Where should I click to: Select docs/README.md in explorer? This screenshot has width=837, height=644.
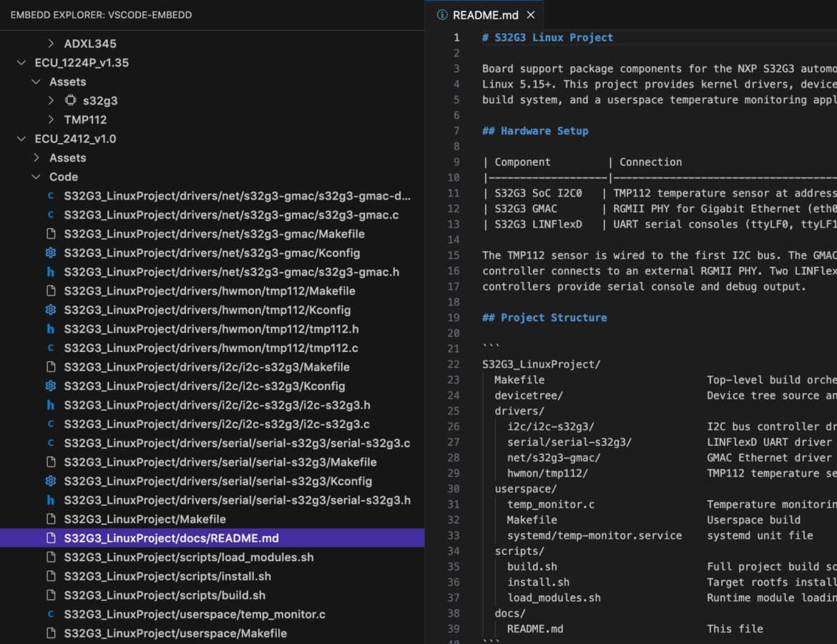coord(212,538)
